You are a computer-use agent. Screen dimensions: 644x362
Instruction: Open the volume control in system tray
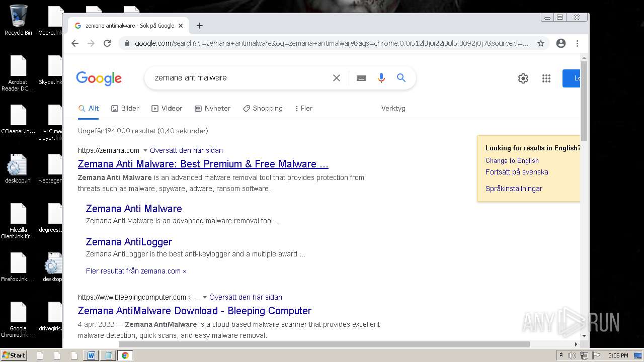pos(572,355)
